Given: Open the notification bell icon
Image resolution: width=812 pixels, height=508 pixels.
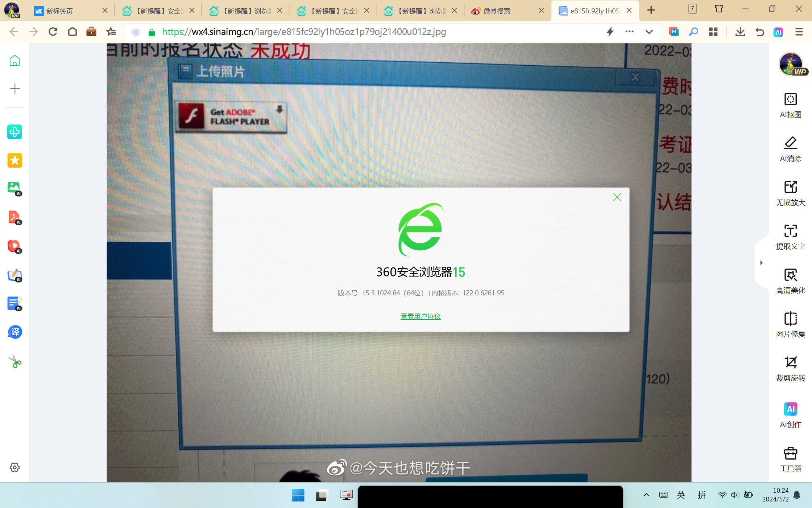Looking at the screenshot, I should click(x=797, y=495).
